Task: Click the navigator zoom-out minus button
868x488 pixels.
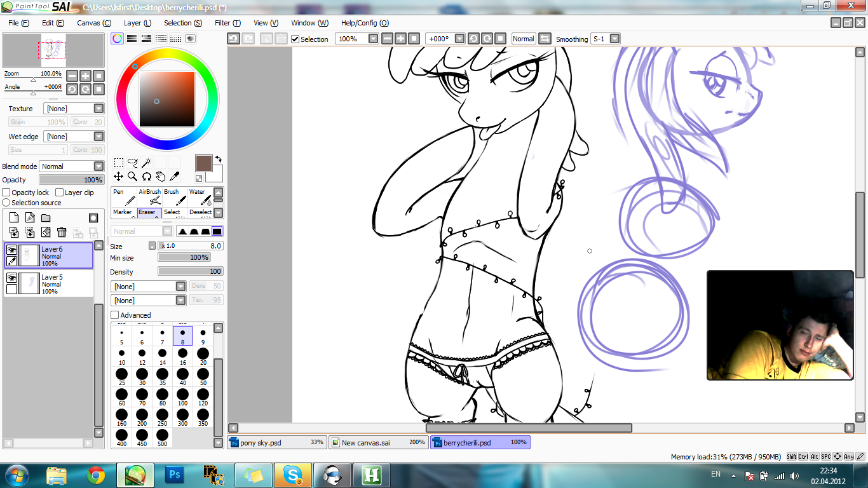Action: [x=72, y=76]
